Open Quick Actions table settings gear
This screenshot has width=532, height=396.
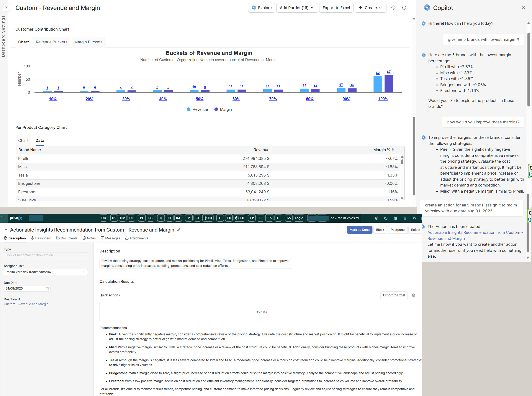pyautogui.click(x=414, y=295)
